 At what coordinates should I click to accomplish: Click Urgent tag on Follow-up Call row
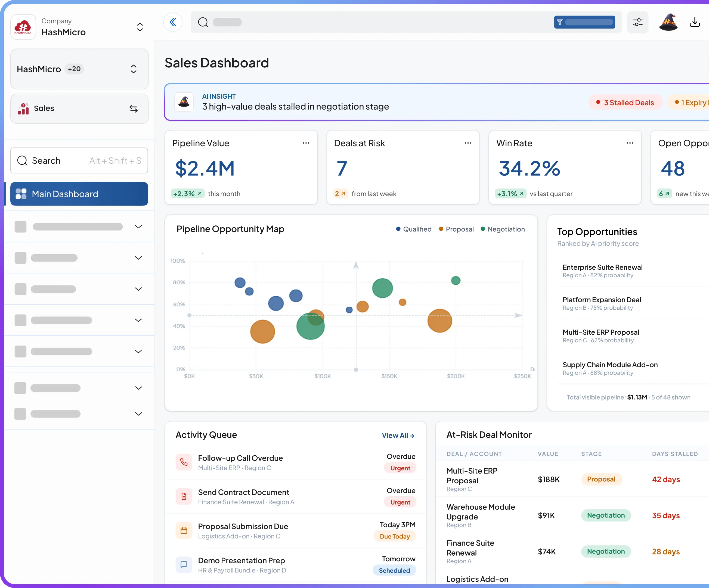pyautogui.click(x=400, y=468)
